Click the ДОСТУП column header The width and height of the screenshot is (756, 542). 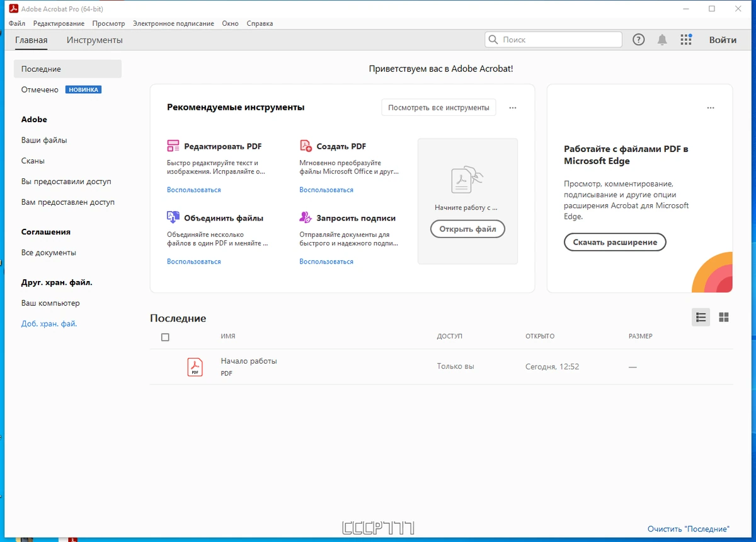[x=450, y=337]
